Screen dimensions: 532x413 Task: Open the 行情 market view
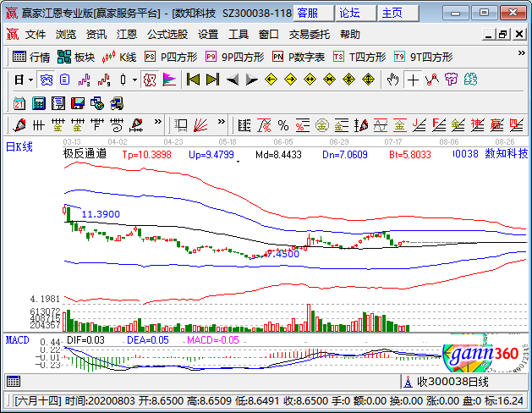click(x=31, y=57)
